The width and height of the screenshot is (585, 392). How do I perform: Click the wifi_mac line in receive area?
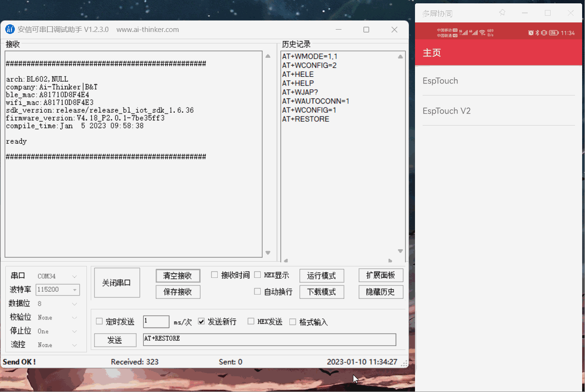(x=50, y=102)
